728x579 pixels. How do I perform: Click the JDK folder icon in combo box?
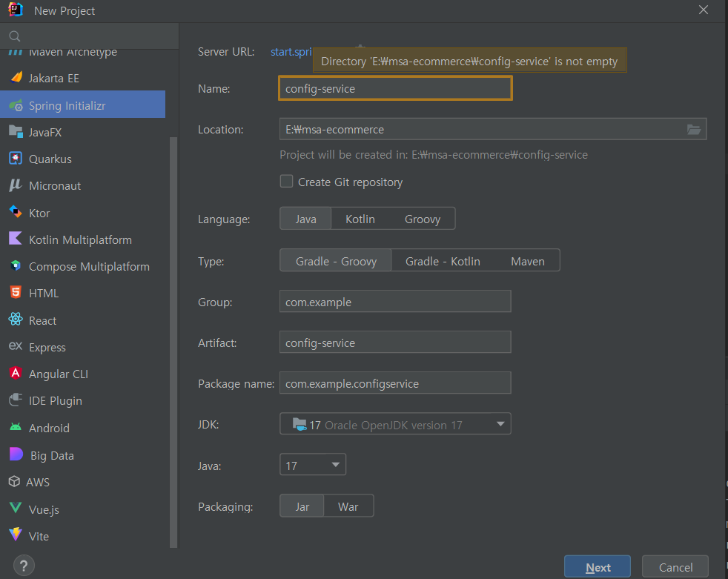point(300,424)
